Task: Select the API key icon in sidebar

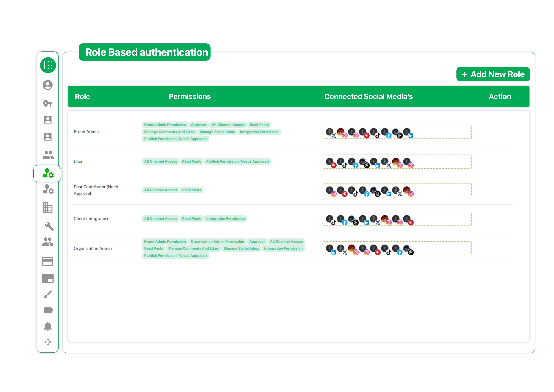Action: pos(48,104)
